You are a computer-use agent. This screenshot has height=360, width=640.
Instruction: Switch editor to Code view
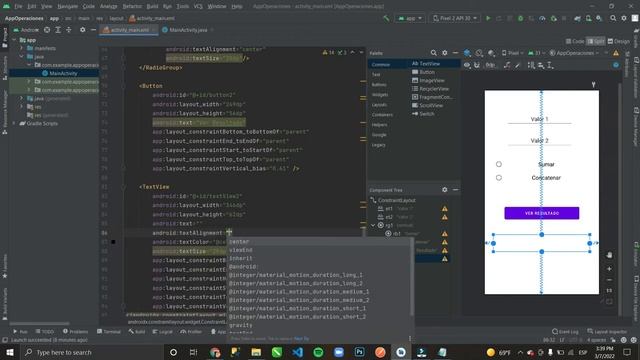pyautogui.click(x=575, y=41)
